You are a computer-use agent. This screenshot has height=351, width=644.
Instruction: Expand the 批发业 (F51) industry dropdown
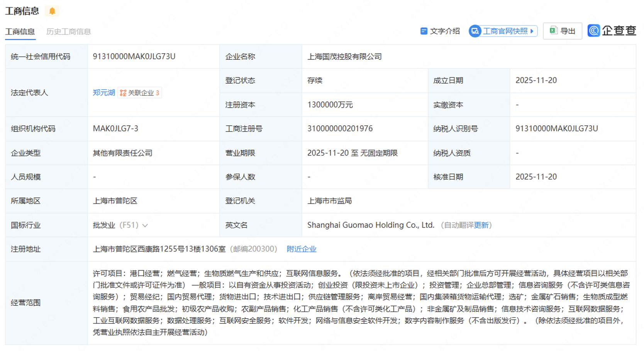(x=145, y=225)
